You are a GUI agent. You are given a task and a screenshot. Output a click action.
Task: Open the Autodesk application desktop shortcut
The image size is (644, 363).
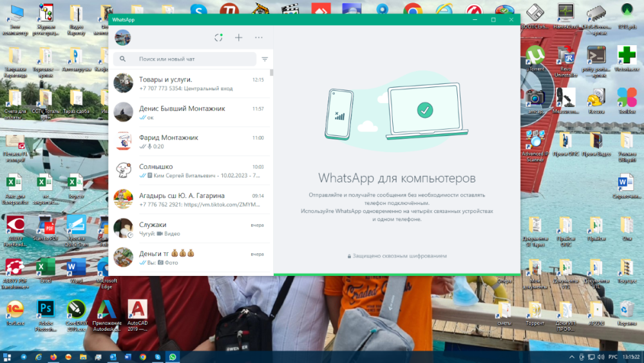[x=107, y=315]
